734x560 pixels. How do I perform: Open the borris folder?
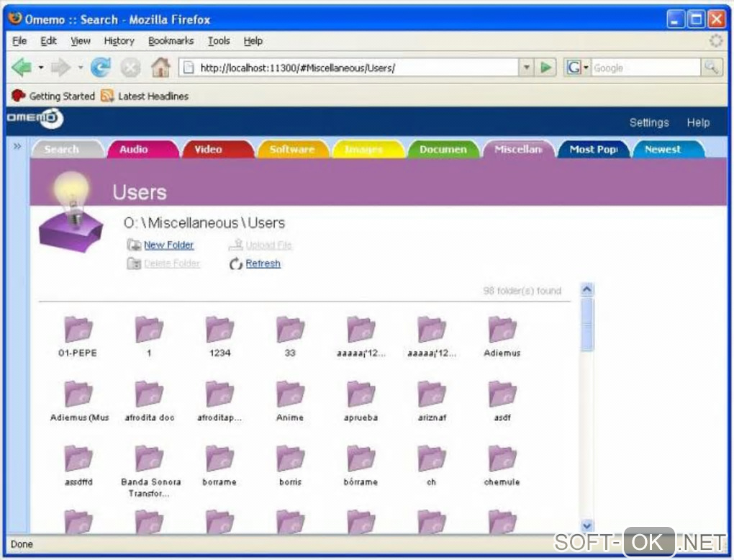coord(290,466)
